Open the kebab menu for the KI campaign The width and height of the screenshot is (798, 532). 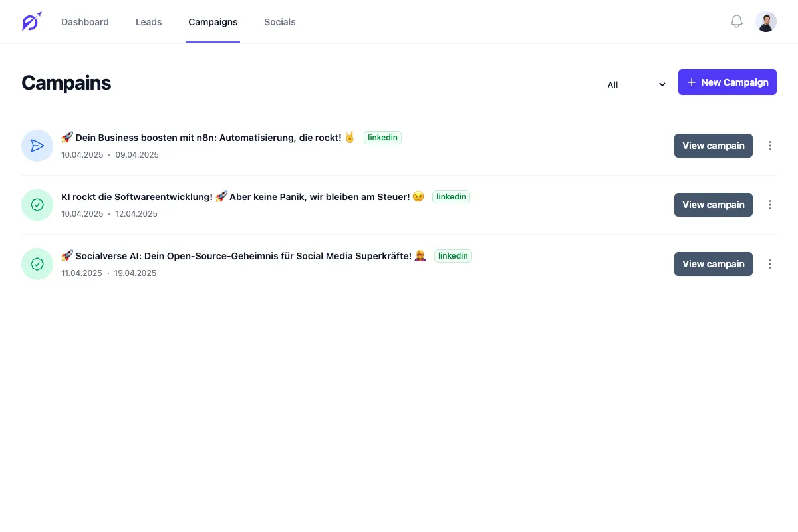[x=769, y=204]
